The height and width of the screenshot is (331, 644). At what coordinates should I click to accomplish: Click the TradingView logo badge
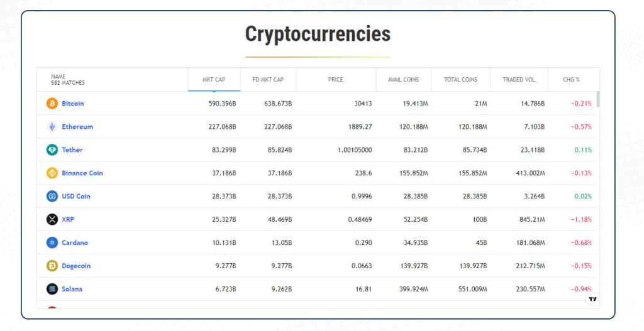(592, 299)
